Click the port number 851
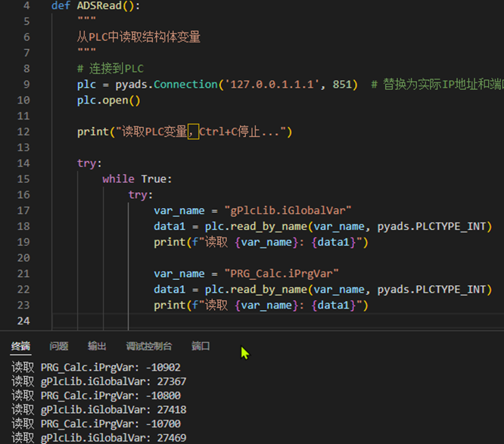This screenshot has width=504, height=444. [344, 84]
